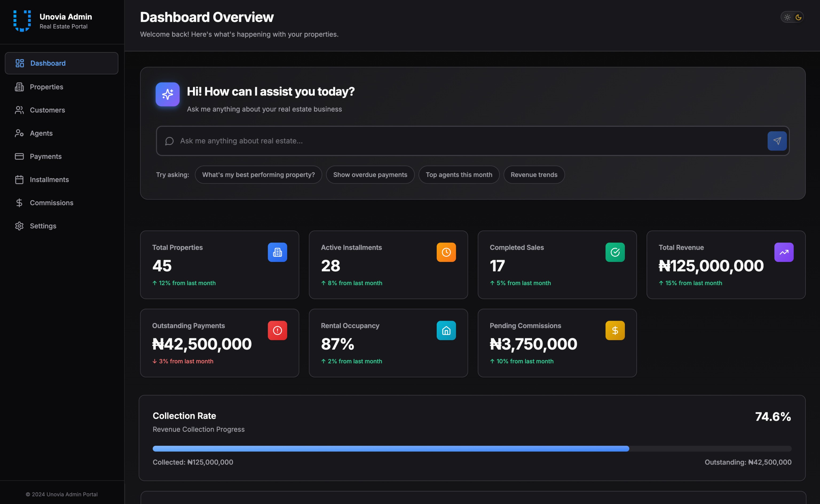This screenshot has width=820, height=504.
Task: Click the 'Revenue trends' suggestion chip
Action: pyautogui.click(x=534, y=175)
